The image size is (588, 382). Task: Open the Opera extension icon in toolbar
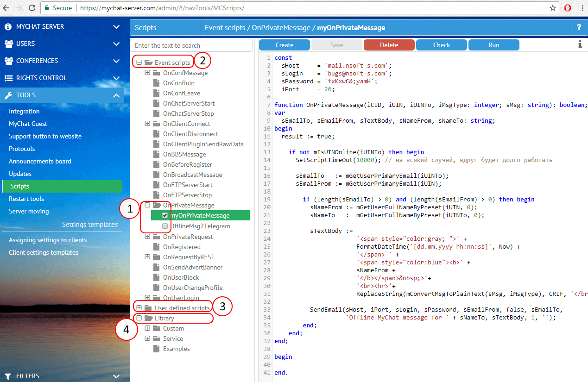568,8
